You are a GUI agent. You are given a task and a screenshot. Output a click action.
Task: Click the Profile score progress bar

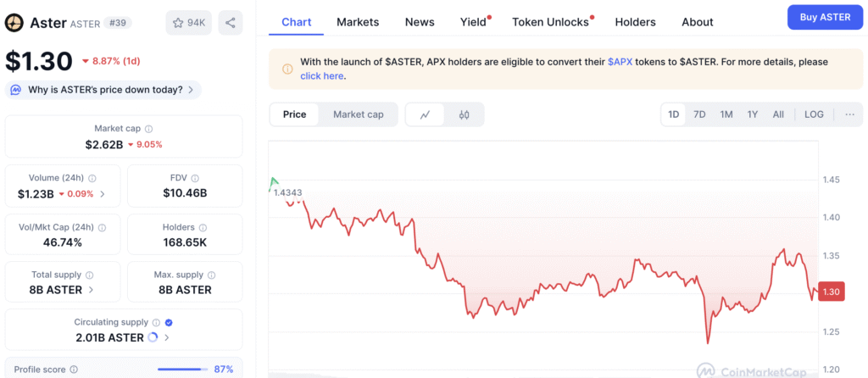click(x=182, y=370)
